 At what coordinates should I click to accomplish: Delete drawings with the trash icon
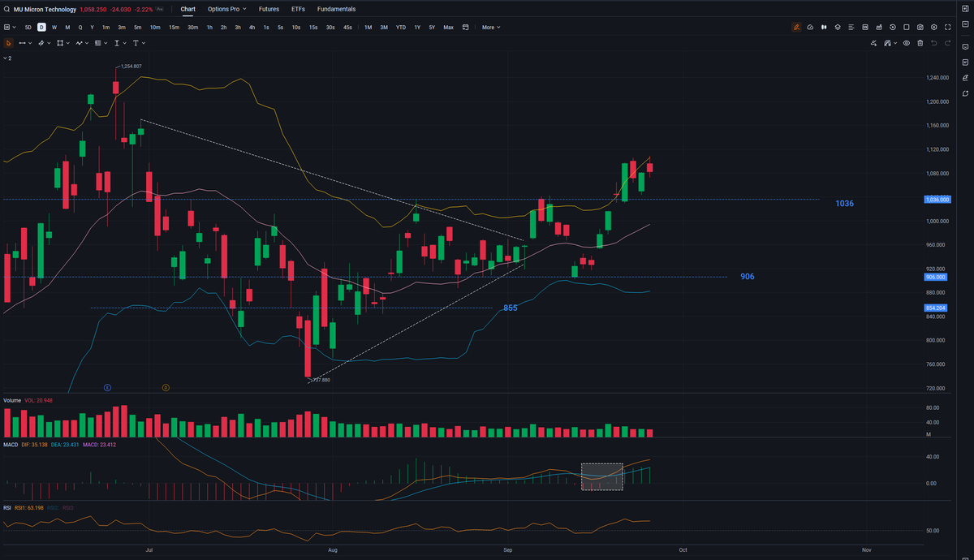click(920, 43)
